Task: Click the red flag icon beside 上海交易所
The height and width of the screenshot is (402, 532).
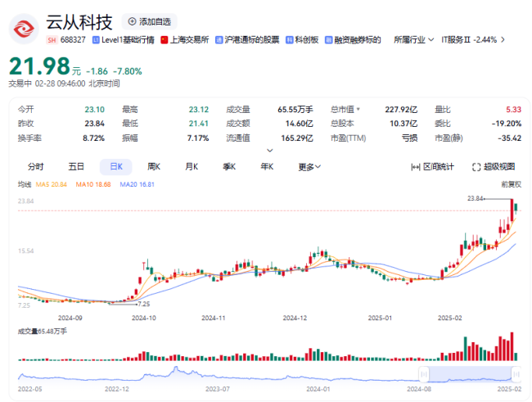Action: pyautogui.click(x=165, y=40)
